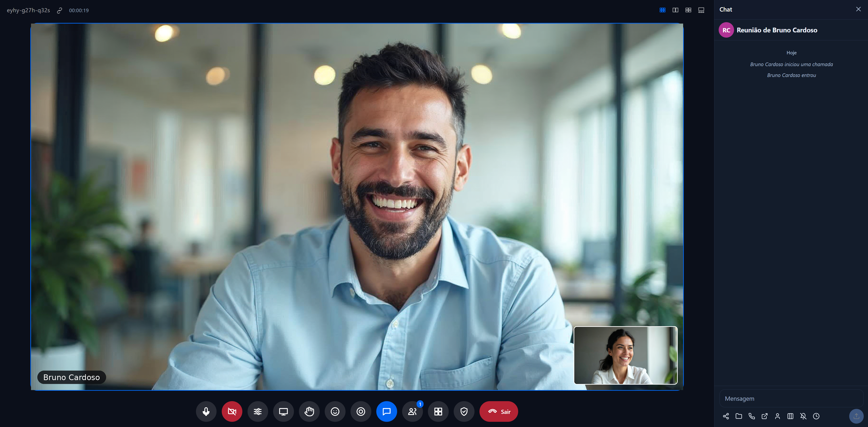The width and height of the screenshot is (868, 427).
Task: Turn the camera back on
Action: (232, 411)
